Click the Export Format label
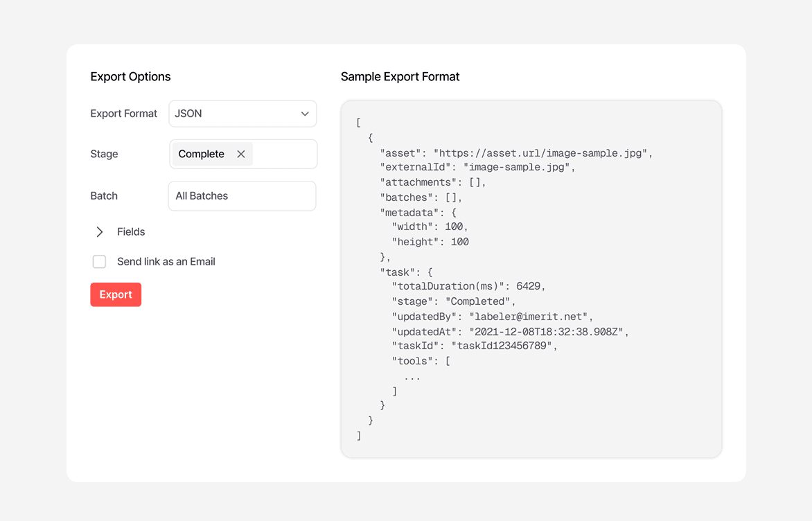 124,113
